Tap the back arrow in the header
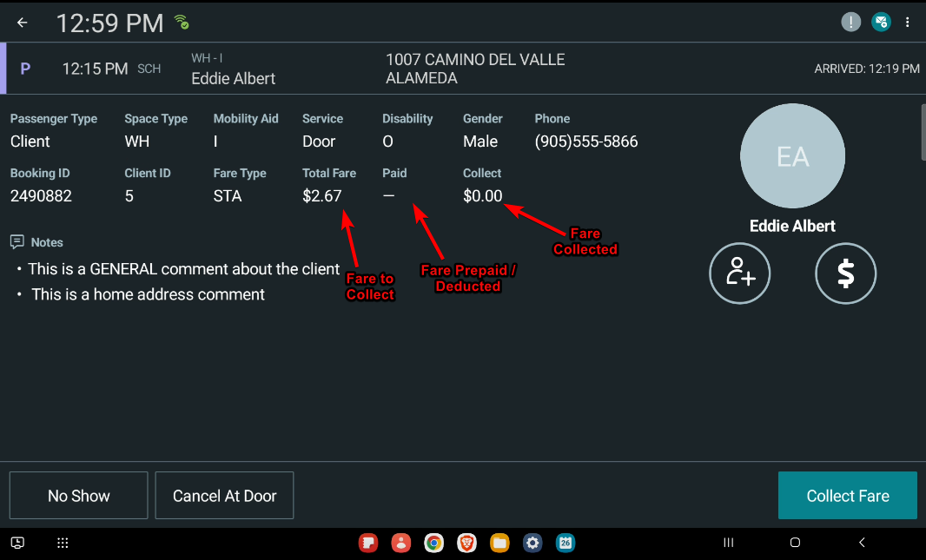 point(23,23)
